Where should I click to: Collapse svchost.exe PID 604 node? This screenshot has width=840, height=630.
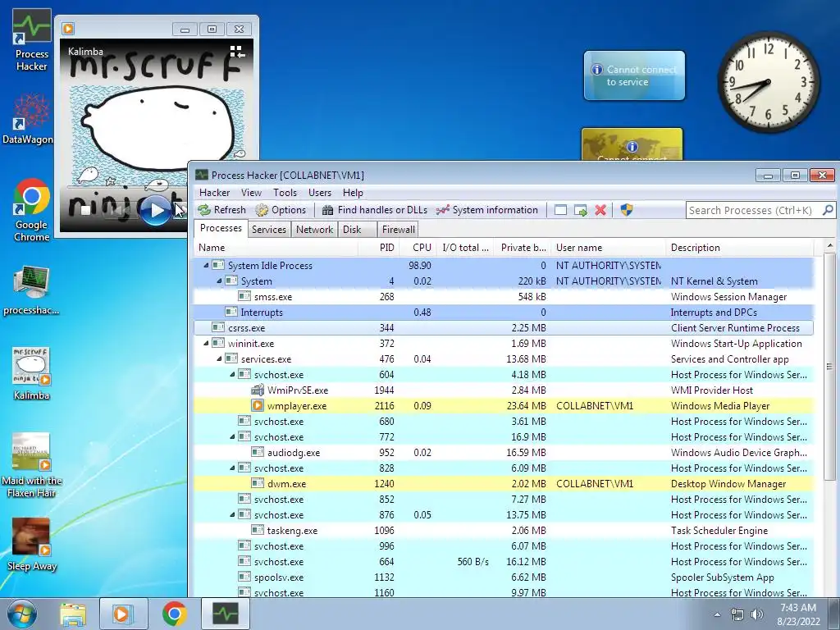[232, 375]
